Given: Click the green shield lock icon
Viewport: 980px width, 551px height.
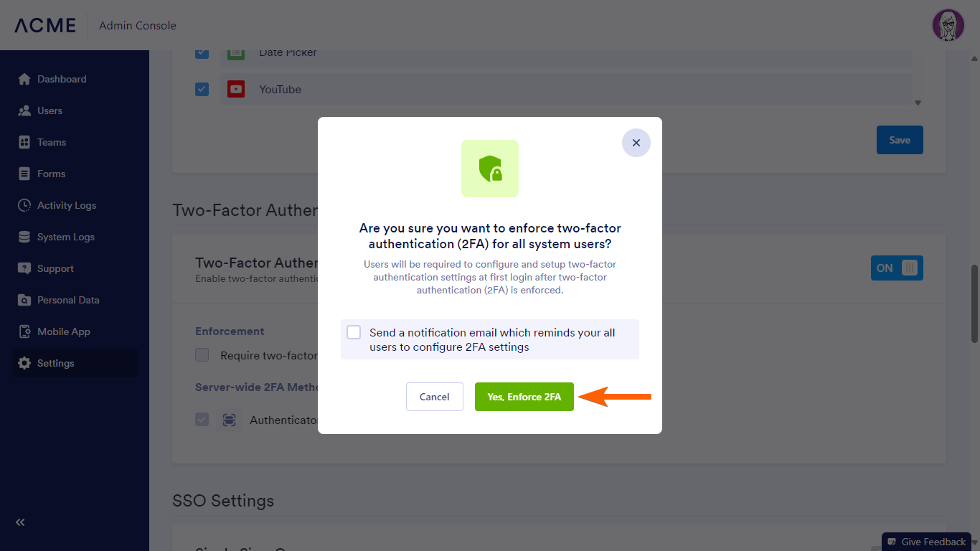Looking at the screenshot, I should coord(490,169).
